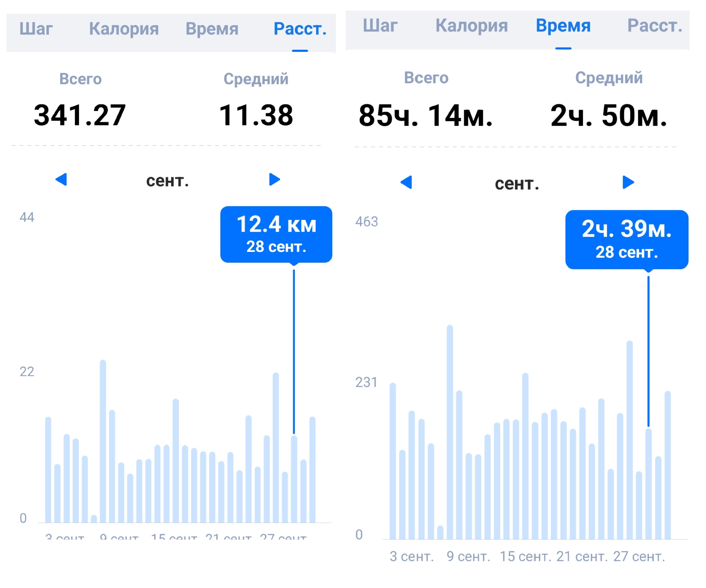Select last bar of September in time chart

(667, 465)
